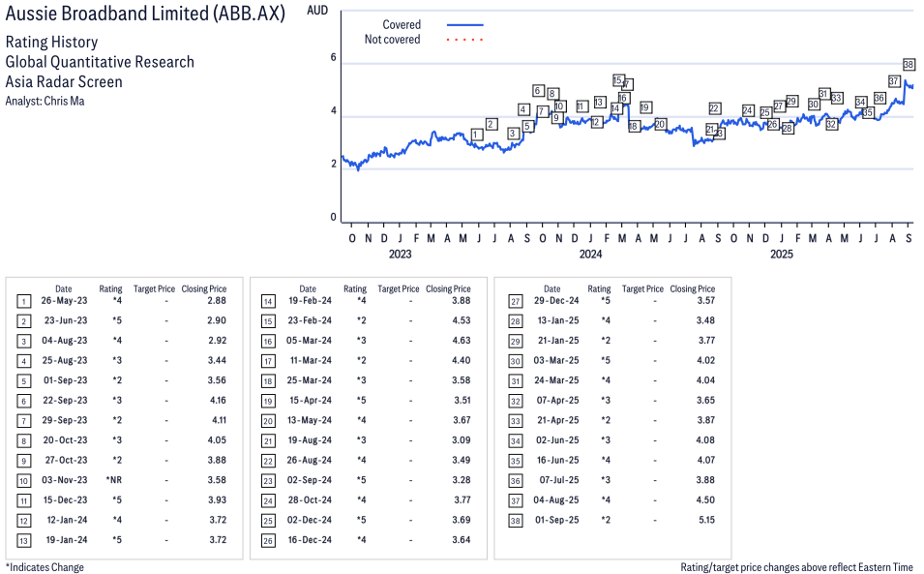924x574 pixels.
Task: Click the closing price '4.53'
Action: click(x=462, y=320)
